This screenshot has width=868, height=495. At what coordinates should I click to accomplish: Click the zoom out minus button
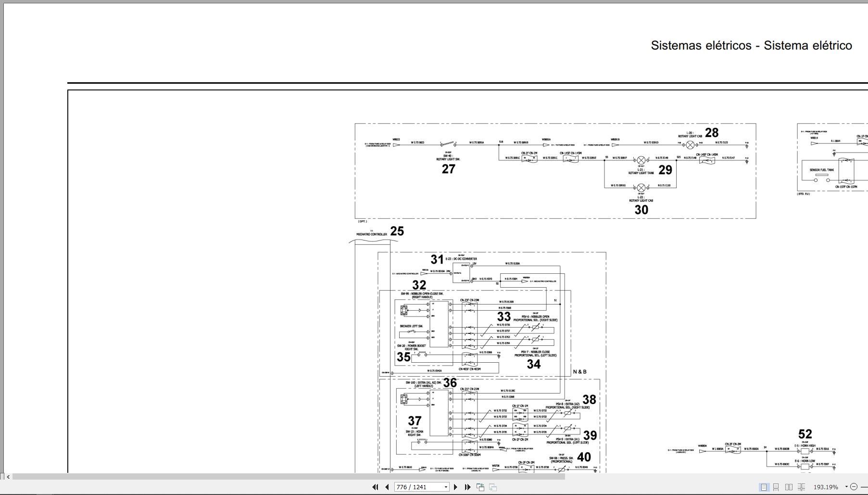[854, 487]
